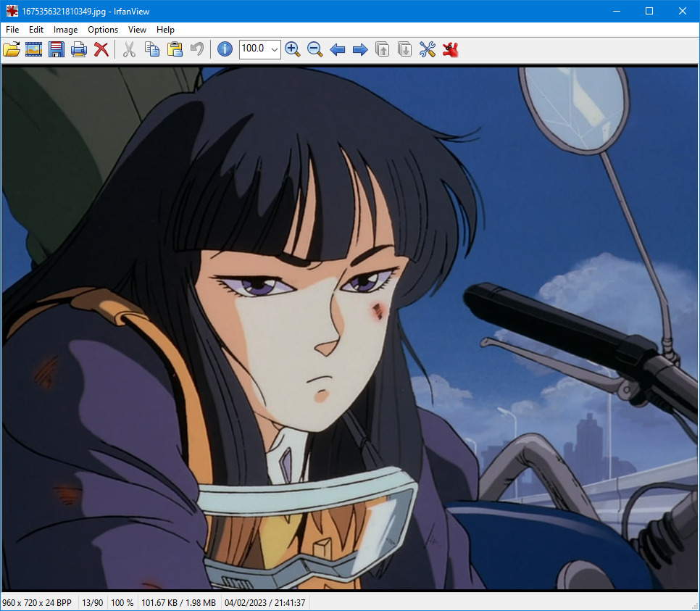The height and width of the screenshot is (611, 700).
Task: Click the Paste clipboard icon
Action: click(x=175, y=49)
